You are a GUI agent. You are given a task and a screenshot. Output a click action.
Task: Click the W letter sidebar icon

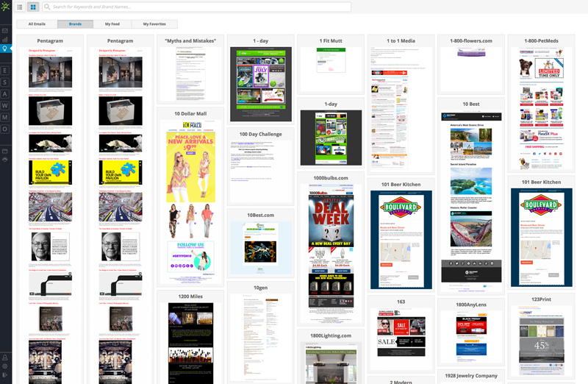(5, 105)
